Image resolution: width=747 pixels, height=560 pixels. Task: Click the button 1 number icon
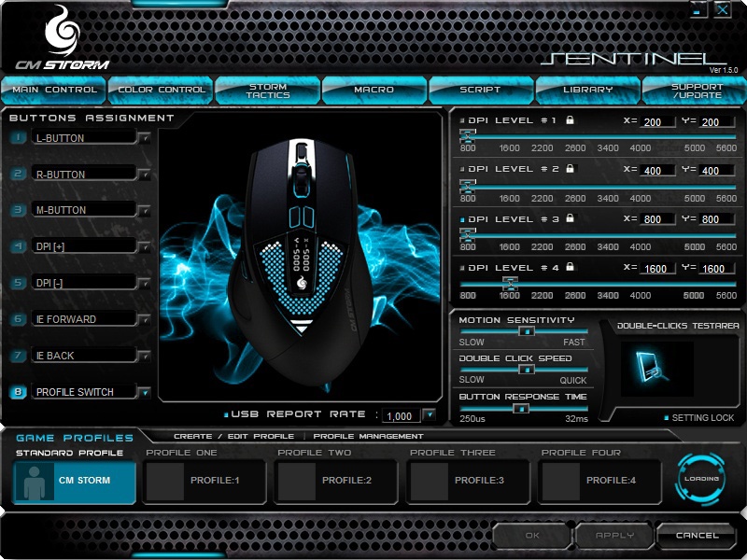click(18, 137)
